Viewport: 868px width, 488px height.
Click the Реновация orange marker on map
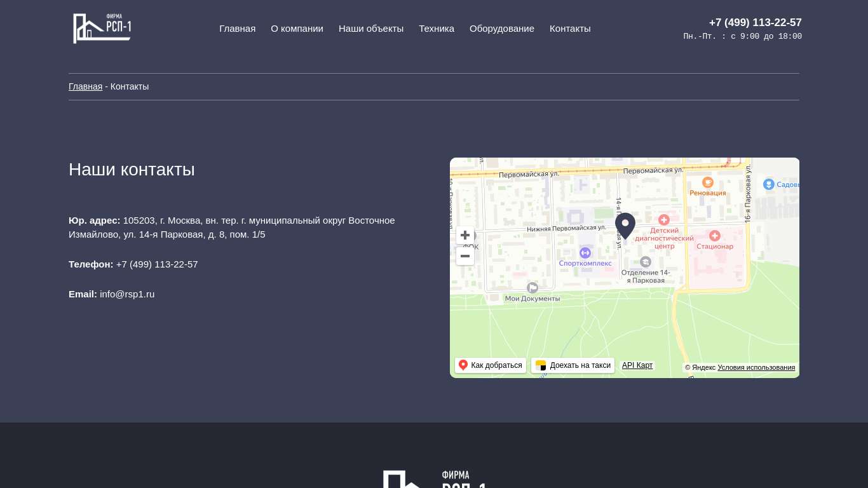(x=708, y=182)
